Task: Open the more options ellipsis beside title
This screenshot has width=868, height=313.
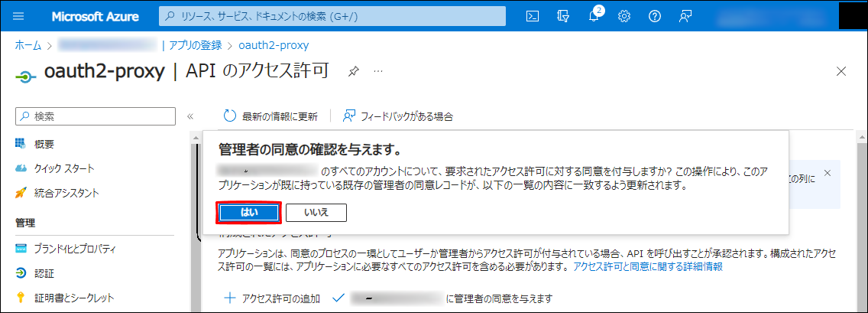Action: 377,71
